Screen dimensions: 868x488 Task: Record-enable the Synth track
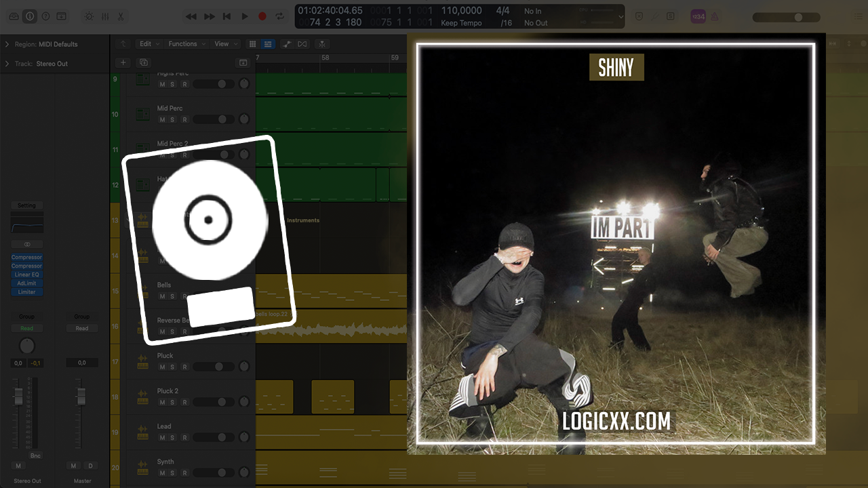tap(184, 472)
